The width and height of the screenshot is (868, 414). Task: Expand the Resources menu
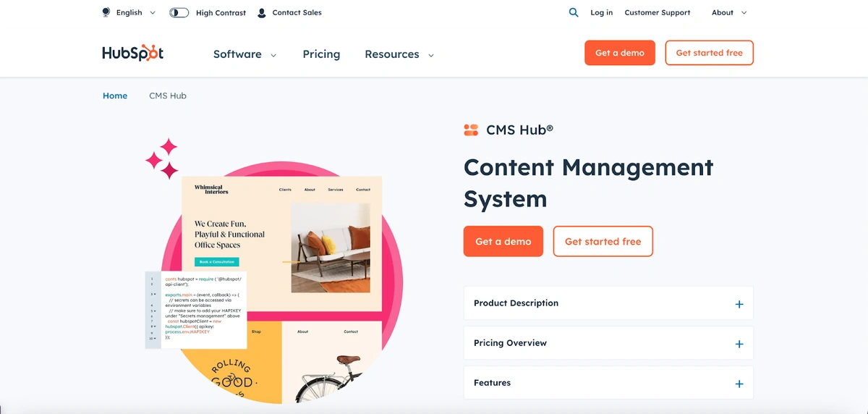click(399, 54)
